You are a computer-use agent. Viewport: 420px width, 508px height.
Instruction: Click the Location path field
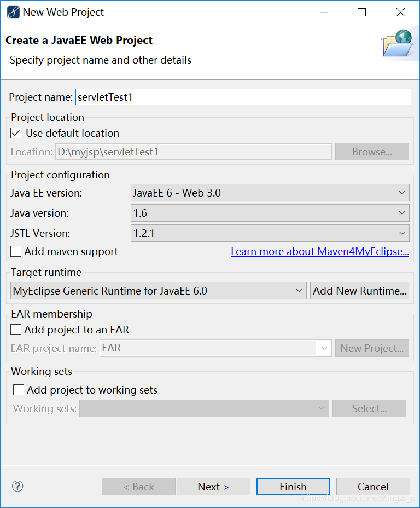pos(194,152)
